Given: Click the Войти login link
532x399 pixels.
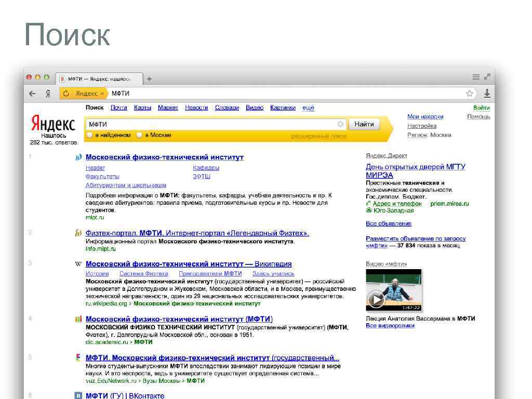Looking at the screenshot, I should click(x=482, y=108).
